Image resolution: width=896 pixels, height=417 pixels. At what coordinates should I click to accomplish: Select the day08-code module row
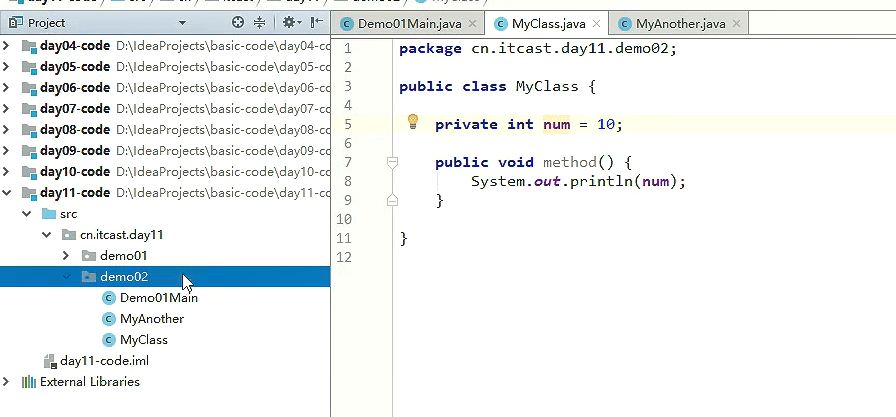[x=165, y=130]
